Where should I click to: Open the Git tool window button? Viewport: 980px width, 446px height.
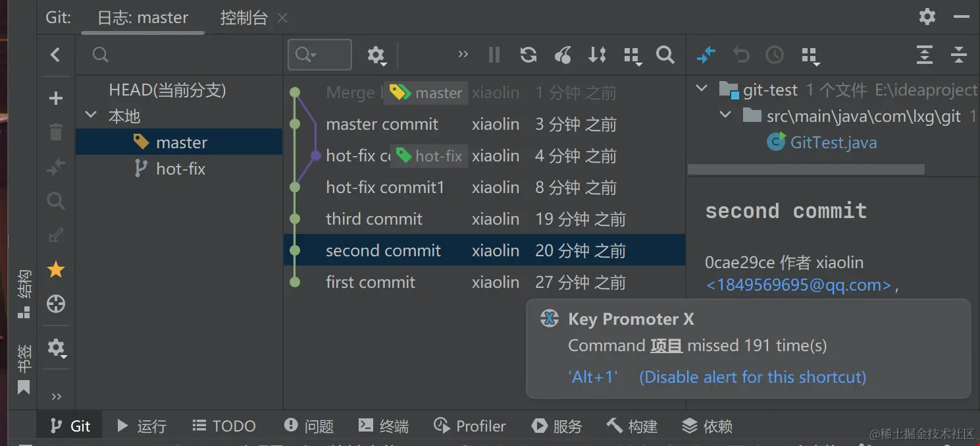click(70, 426)
